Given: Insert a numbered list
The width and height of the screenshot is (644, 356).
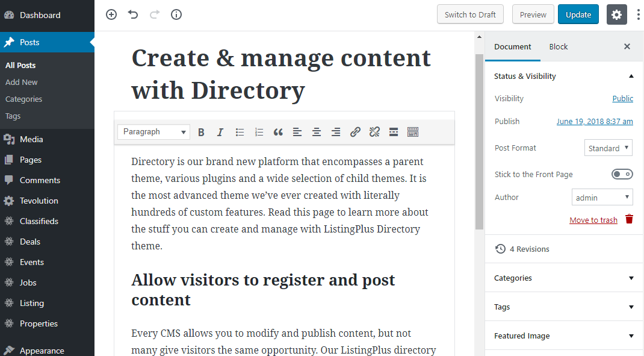Looking at the screenshot, I should (259, 132).
